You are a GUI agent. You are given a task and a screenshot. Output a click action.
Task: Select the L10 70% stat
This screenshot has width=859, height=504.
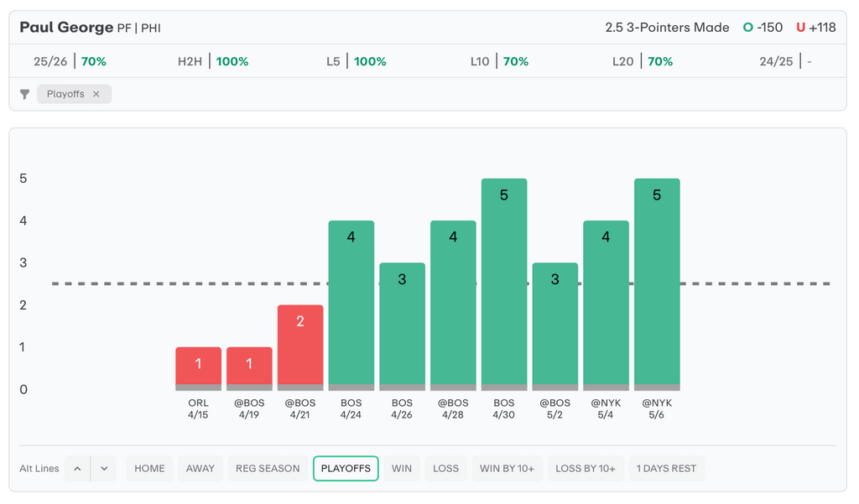point(500,61)
